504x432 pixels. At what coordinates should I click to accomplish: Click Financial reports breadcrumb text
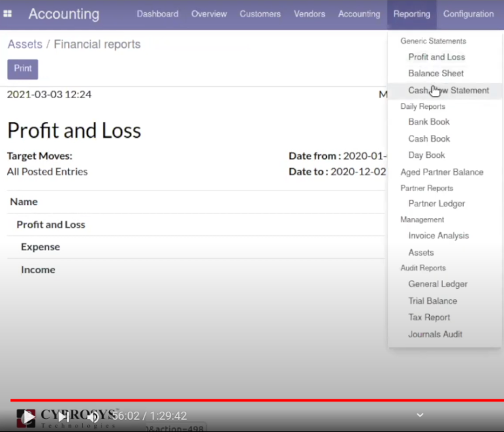click(97, 44)
